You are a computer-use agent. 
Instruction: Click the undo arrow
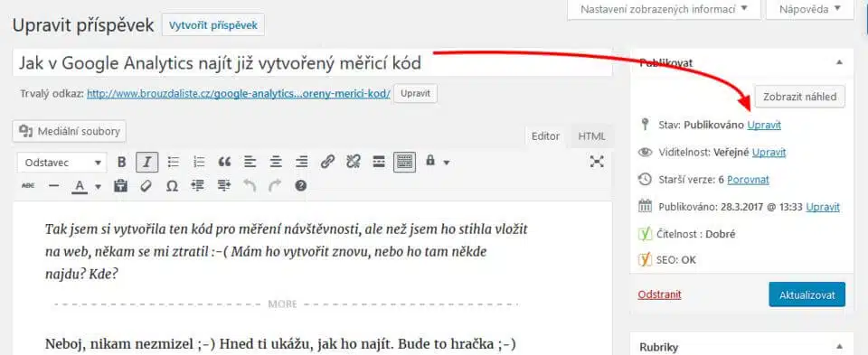coord(250,186)
